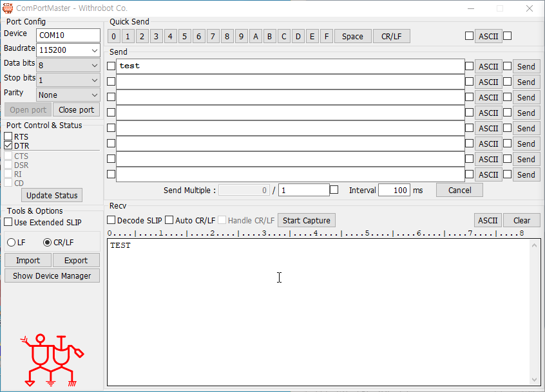Quick send hex digit 9

241,37
